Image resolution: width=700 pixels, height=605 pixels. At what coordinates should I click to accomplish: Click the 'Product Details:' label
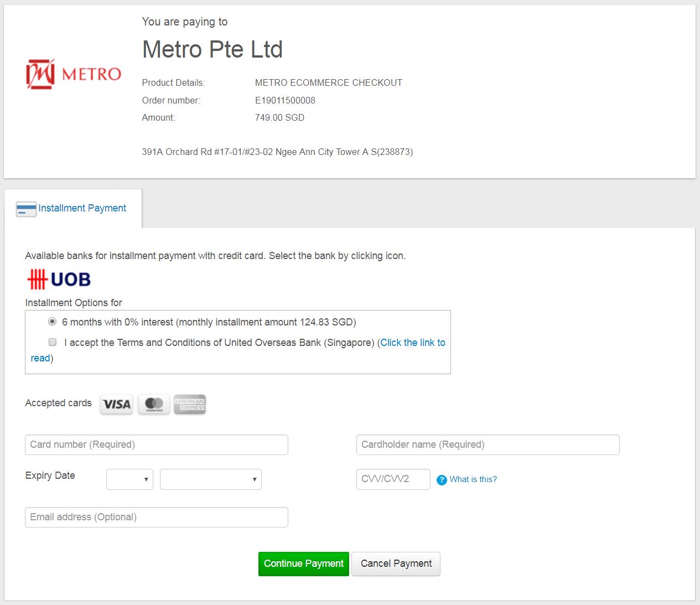[173, 82]
